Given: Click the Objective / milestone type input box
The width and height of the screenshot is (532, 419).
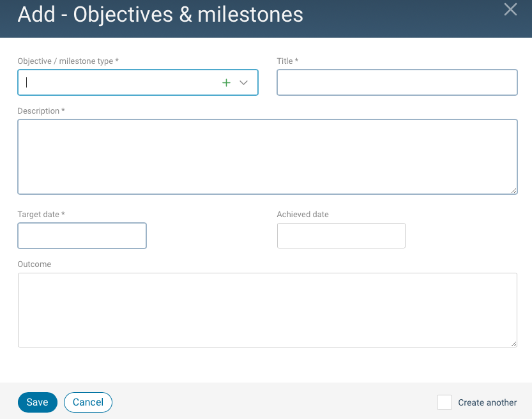Looking at the screenshot, I should pyautogui.click(x=115, y=82).
